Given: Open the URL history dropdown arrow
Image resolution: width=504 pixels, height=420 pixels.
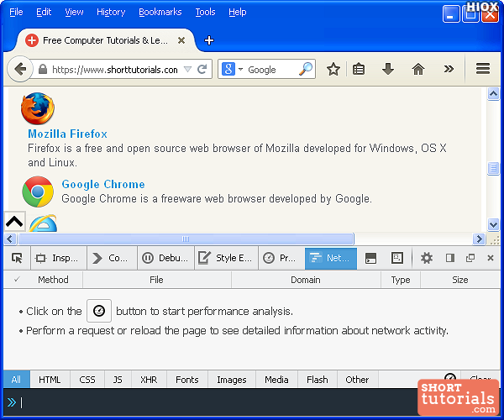Looking at the screenshot, I should pyautogui.click(x=187, y=69).
